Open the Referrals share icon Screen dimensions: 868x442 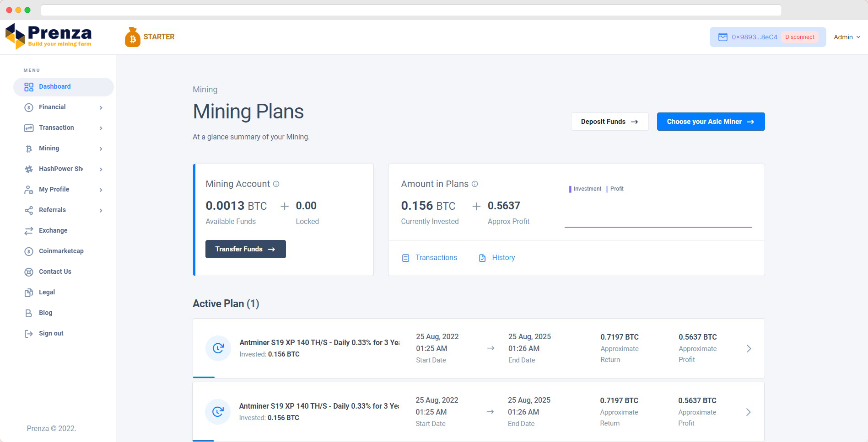[28, 210]
